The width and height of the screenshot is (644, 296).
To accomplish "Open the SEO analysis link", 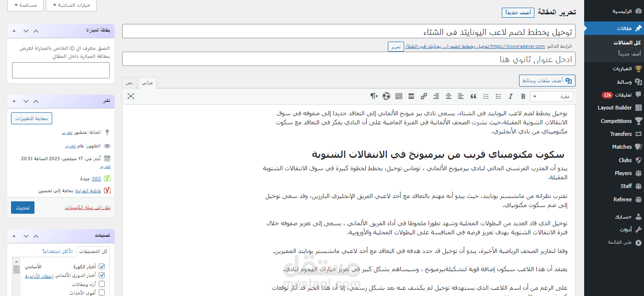I will [x=96, y=178].
